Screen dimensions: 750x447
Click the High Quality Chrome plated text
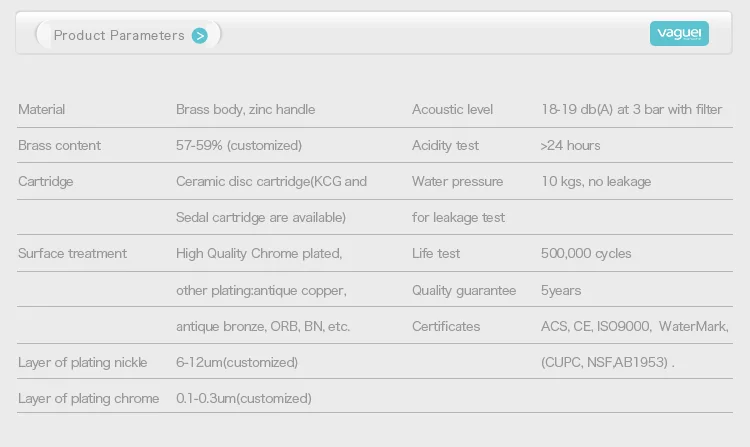coord(259,253)
